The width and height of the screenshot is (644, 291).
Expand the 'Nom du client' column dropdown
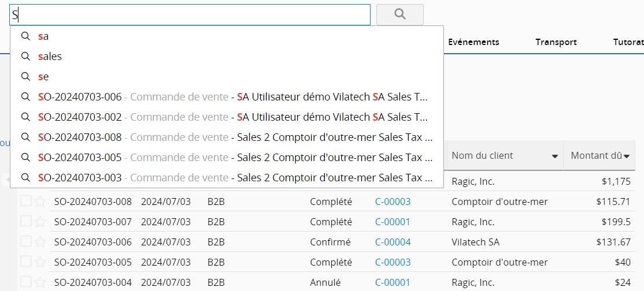coord(555,156)
